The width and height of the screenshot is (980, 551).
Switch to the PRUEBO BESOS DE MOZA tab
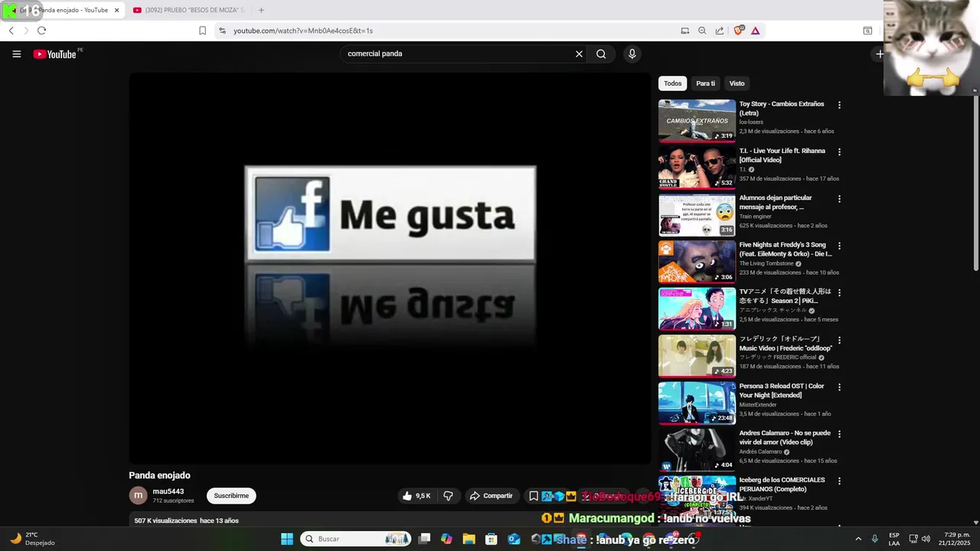(x=188, y=10)
